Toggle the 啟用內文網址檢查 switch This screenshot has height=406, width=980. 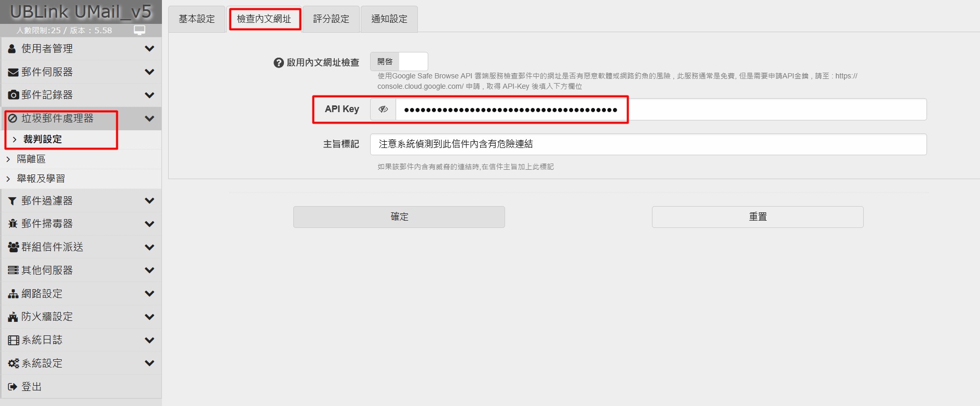click(399, 61)
